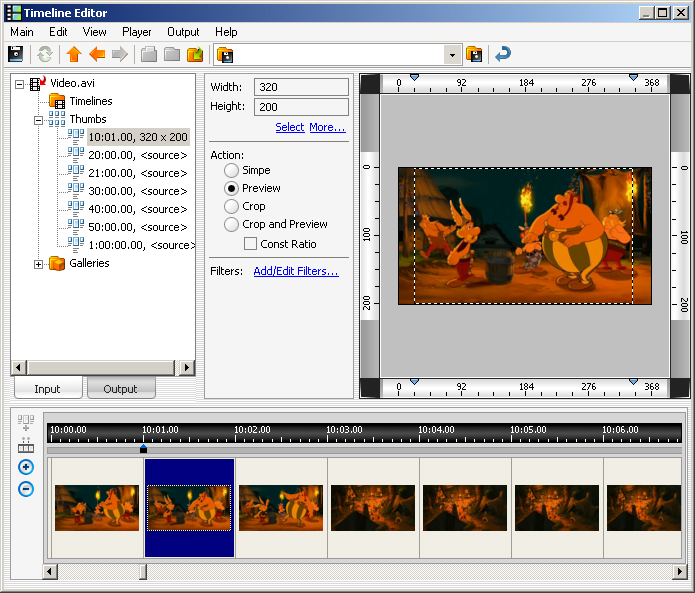Click the Thumbs grid icon in tree
The height and width of the screenshot is (593, 695).
(57, 119)
